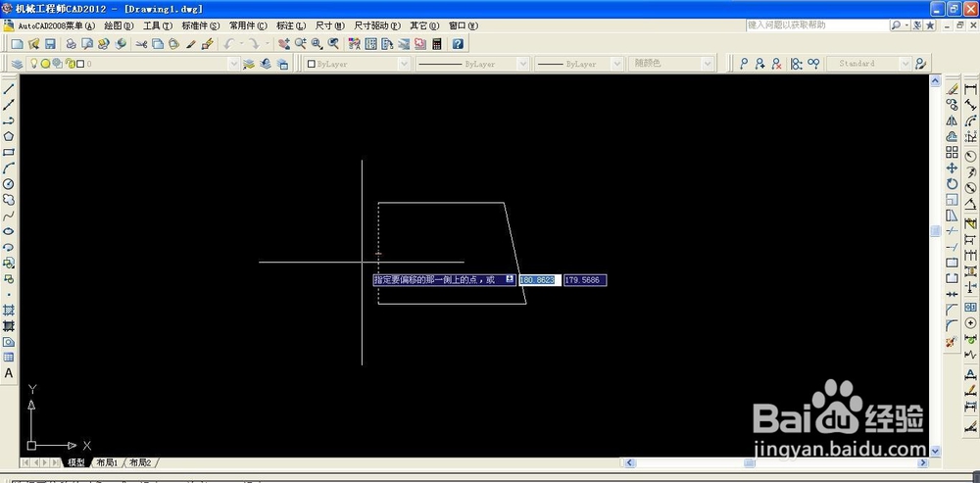
Task: Open the Help question mark icon
Action: [x=458, y=44]
